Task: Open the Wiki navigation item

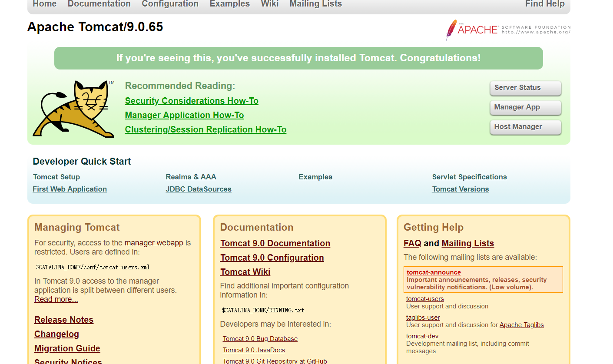Action: [x=270, y=4]
